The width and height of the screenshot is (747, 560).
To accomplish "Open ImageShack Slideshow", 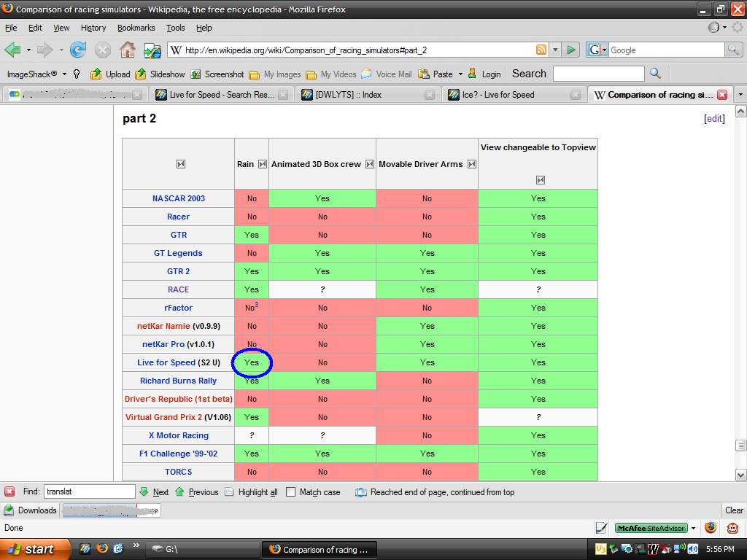I will 160,74.
